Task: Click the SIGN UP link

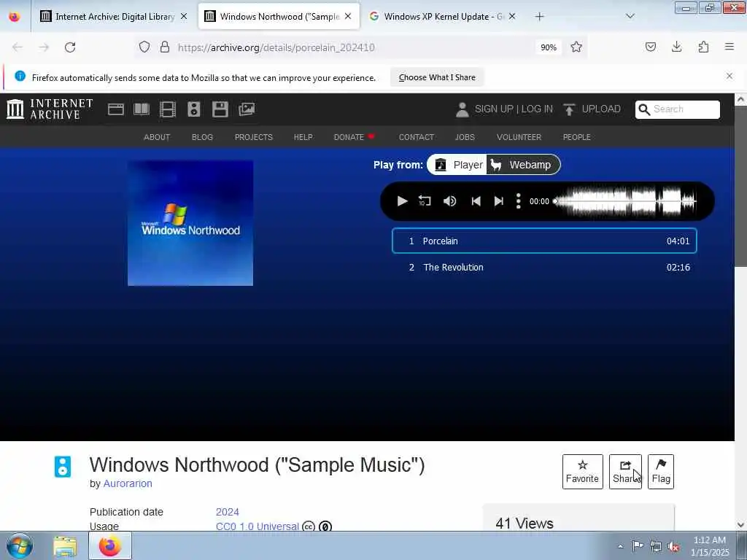Action: (x=494, y=109)
